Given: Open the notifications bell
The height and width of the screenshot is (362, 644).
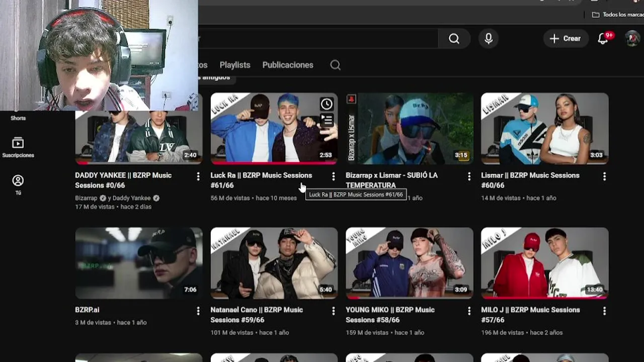Looking at the screenshot, I should click(x=603, y=39).
